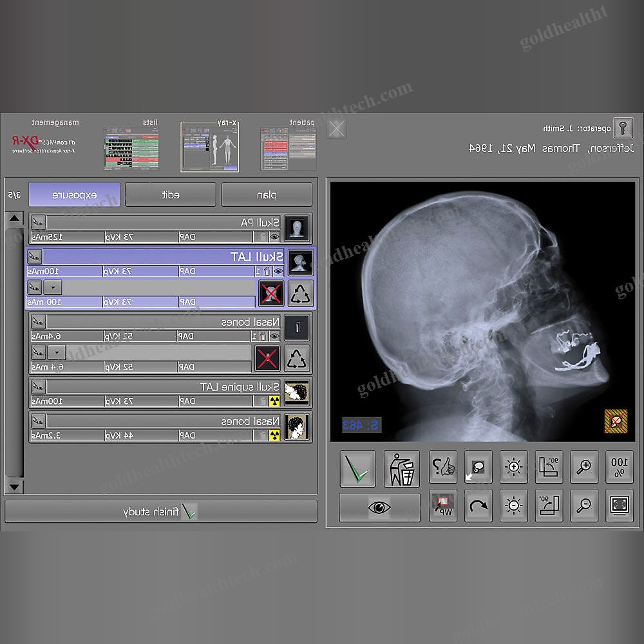Image resolution: width=644 pixels, height=644 pixels.
Task: Open the dropdown arrow in the Nasal bones rejected sub-row
Action: (57, 352)
